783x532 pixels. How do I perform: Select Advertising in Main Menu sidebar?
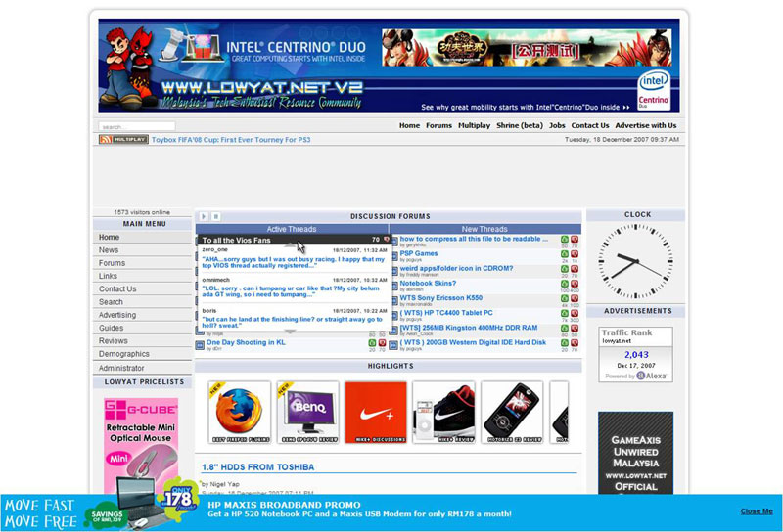142,315
